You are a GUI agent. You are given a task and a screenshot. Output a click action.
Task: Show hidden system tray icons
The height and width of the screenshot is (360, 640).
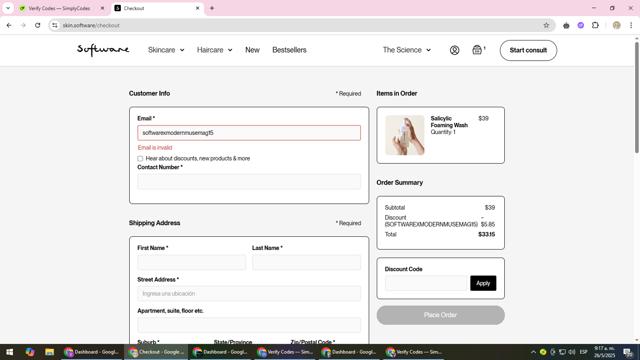[x=533, y=352]
